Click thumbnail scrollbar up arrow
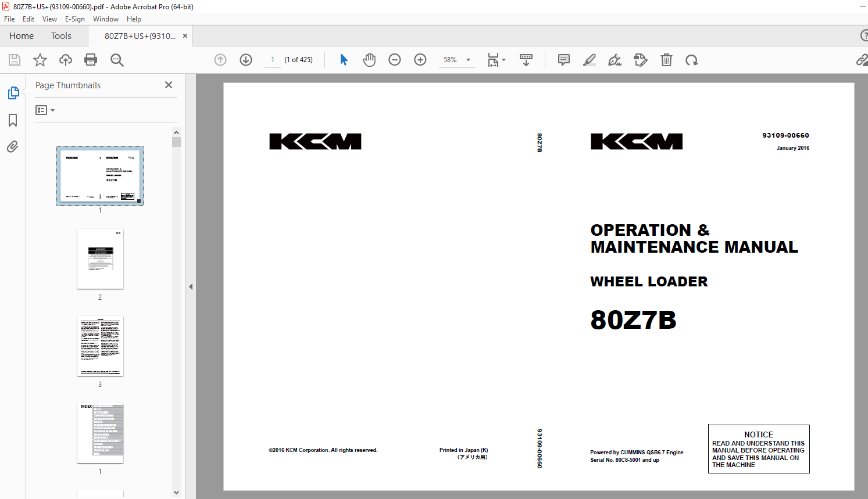Screen dimensions: 868x499 tap(176, 132)
